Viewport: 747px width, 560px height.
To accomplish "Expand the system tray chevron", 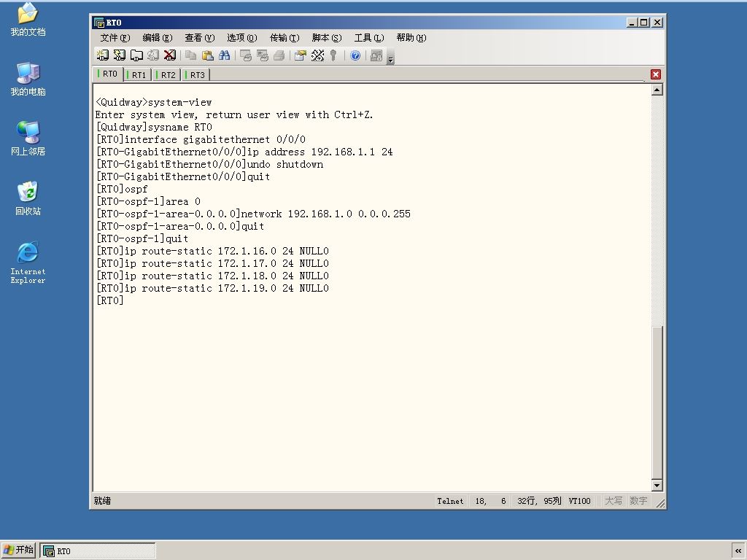I will coord(738,551).
